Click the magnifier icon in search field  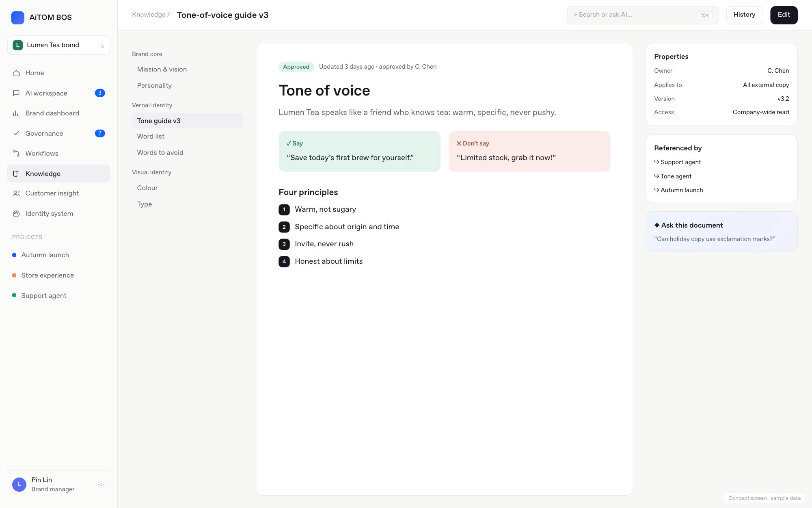(x=575, y=15)
